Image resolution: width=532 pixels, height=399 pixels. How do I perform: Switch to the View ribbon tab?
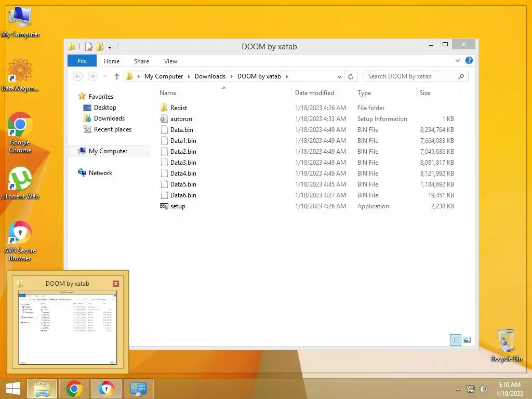click(170, 61)
